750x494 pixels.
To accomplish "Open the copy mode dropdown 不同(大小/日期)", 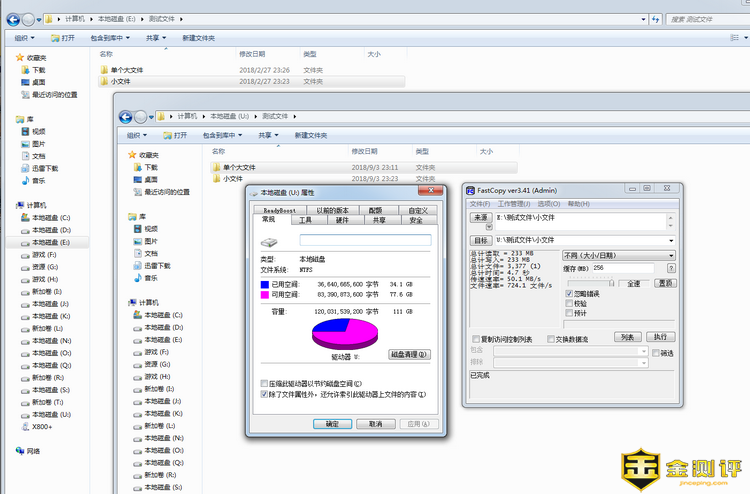I will pyautogui.click(x=618, y=255).
